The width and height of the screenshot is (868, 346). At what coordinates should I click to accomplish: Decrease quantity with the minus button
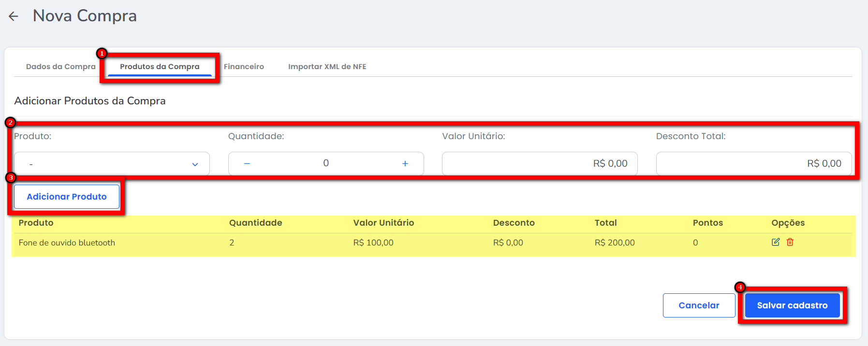tap(247, 164)
